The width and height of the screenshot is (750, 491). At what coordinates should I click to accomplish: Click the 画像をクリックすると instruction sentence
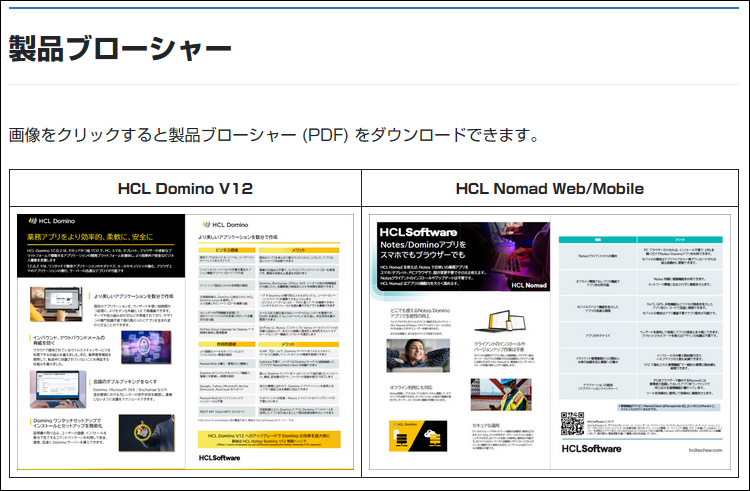[274, 135]
